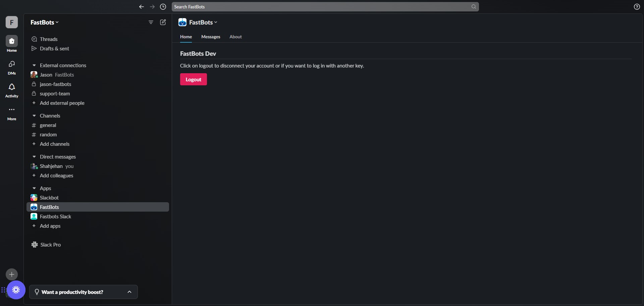Viewport: 644px width, 306px height.
Task: Click the Slack Pro logo icon
Action: pos(35,245)
